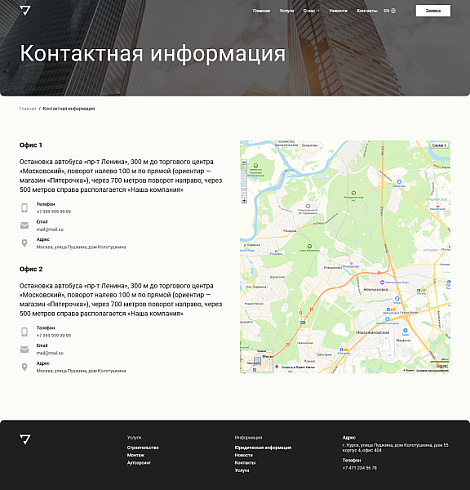Click the Офис 2 heading
The width and height of the screenshot is (470, 490).
[x=31, y=269]
